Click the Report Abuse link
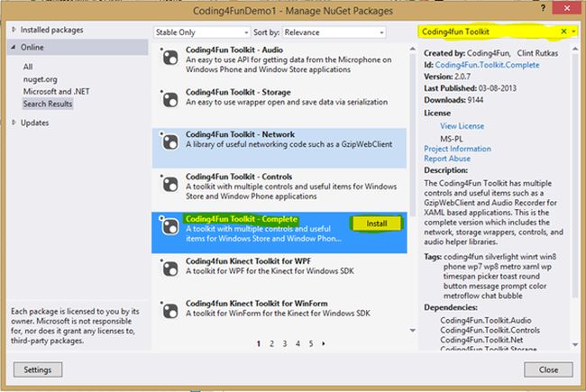Screen dimensions: 586x392 (447, 159)
